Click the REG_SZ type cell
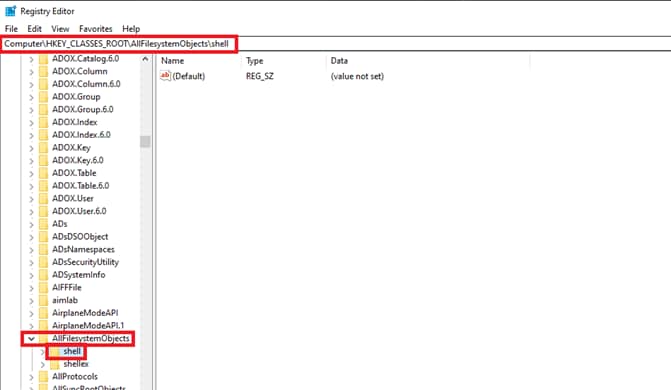 click(x=259, y=76)
